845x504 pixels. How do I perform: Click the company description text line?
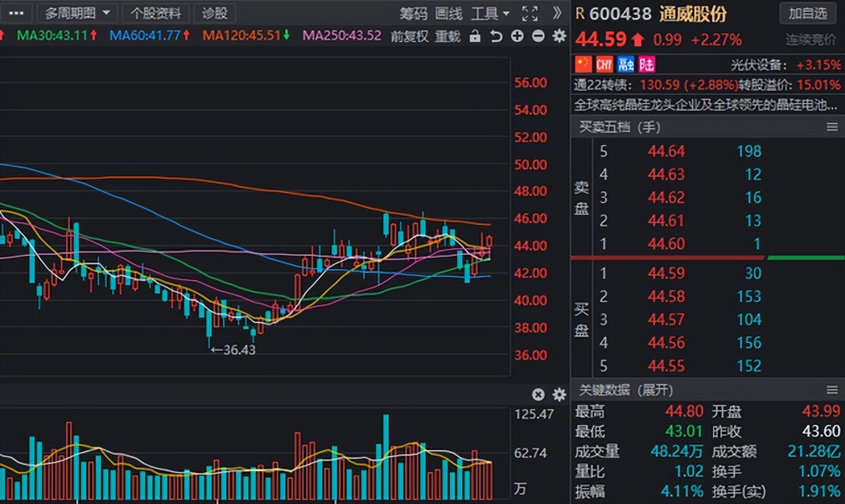707,104
